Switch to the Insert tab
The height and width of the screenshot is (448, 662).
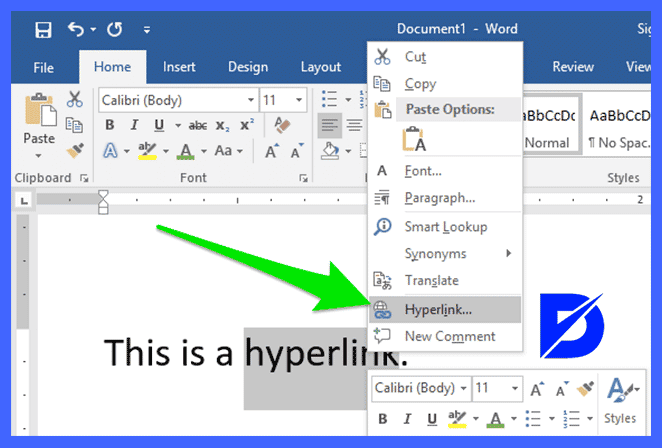(x=179, y=67)
